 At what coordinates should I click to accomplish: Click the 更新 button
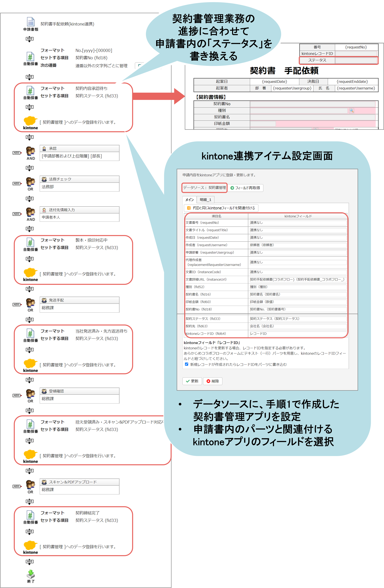pyautogui.click(x=192, y=381)
